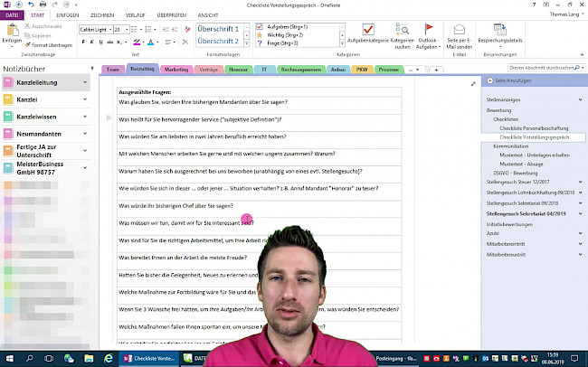Expand the Neumandanten notebook chevron

(85, 133)
